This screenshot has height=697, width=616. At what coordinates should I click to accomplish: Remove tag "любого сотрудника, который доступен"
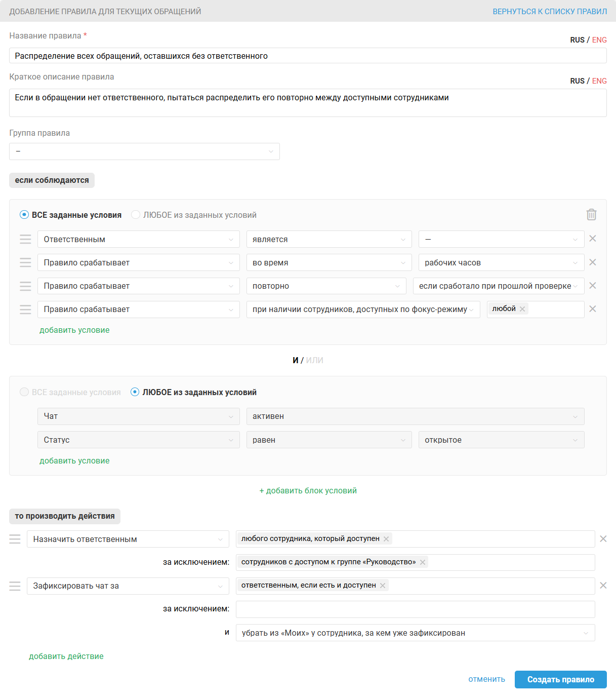(386, 539)
